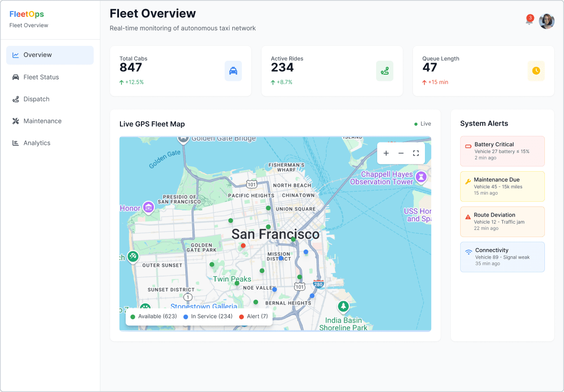Image resolution: width=564 pixels, height=392 pixels.
Task: Click the Total Cabs taxi icon
Action: (233, 71)
